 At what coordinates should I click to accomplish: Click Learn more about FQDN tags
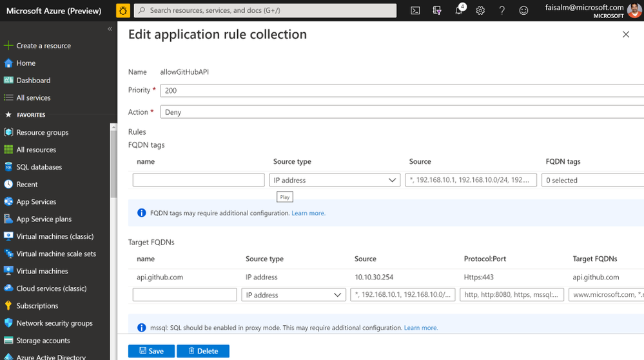click(308, 213)
